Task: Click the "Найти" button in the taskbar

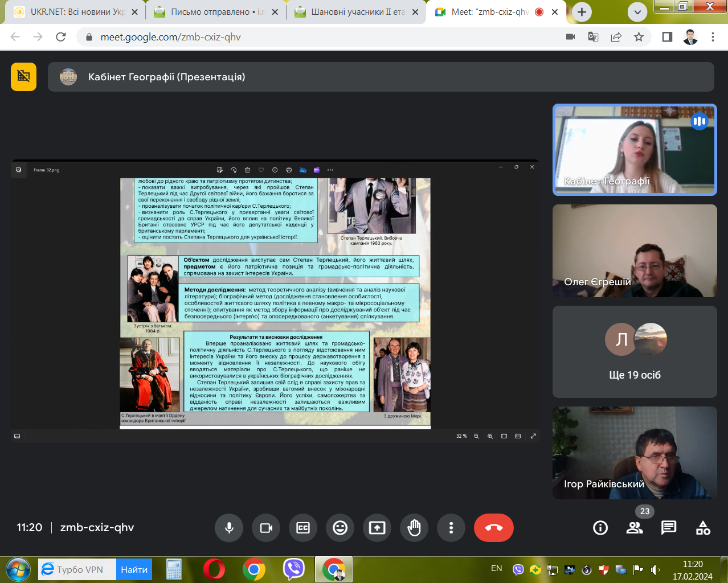Action: [x=134, y=569]
